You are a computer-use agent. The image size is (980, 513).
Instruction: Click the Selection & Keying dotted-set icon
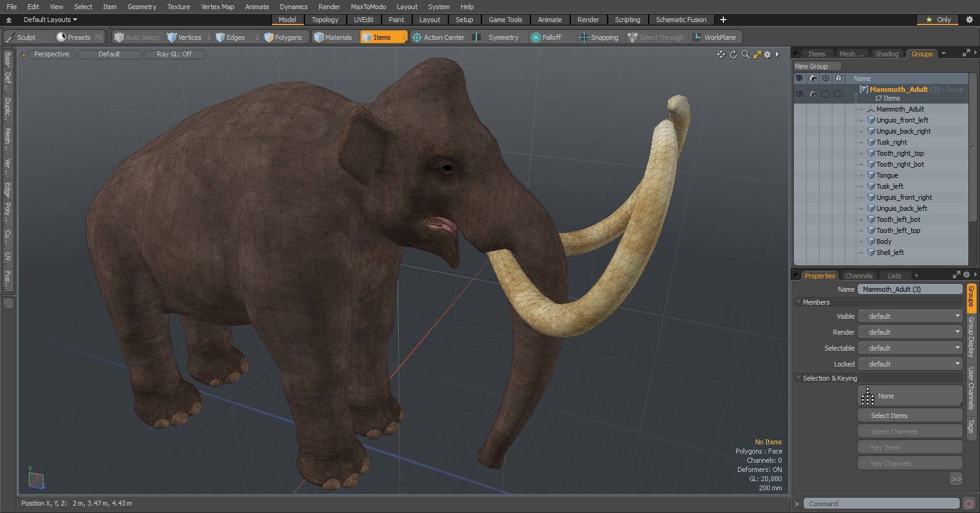pos(867,397)
